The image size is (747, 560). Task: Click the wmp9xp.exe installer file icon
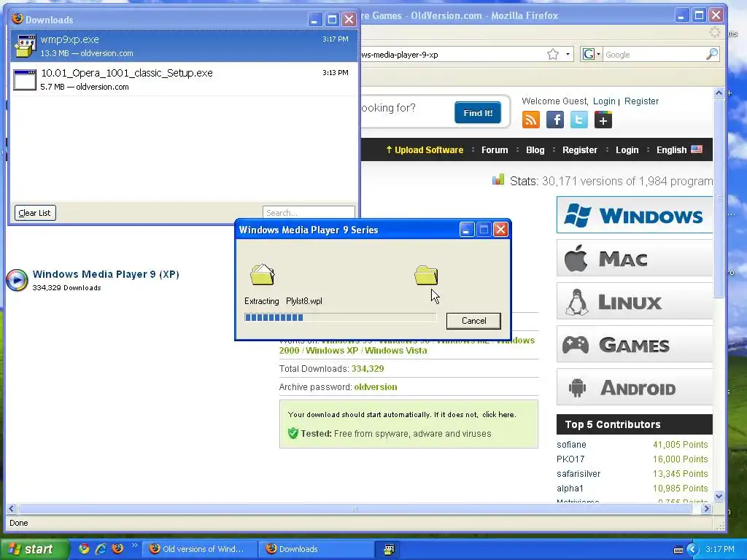[25, 46]
